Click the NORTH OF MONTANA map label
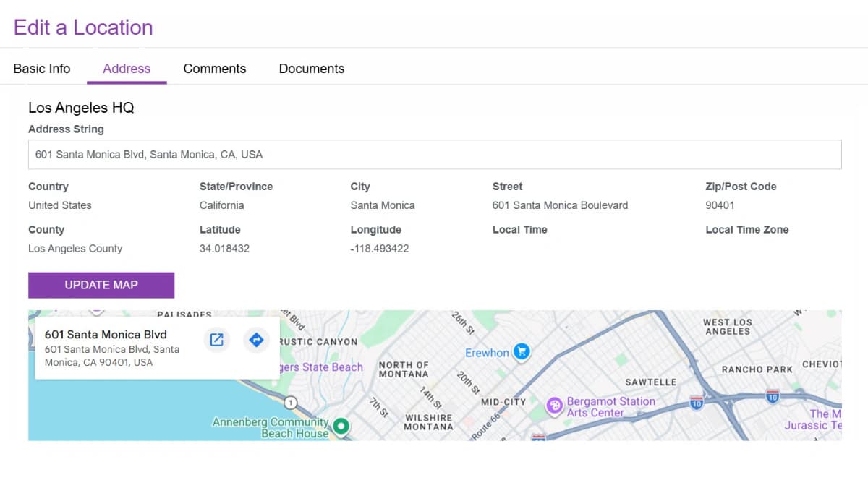Image resolution: width=868 pixels, height=488 pixels. click(x=404, y=369)
